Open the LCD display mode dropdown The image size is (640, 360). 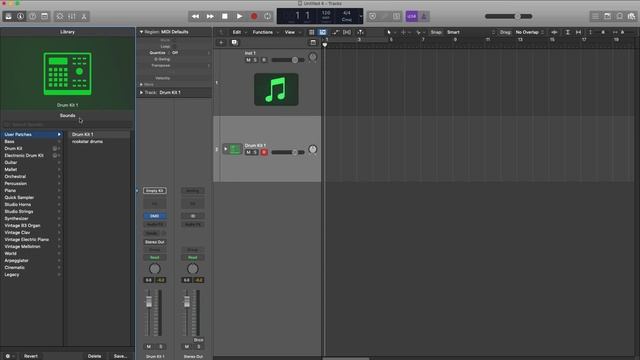pyautogui.click(x=361, y=16)
